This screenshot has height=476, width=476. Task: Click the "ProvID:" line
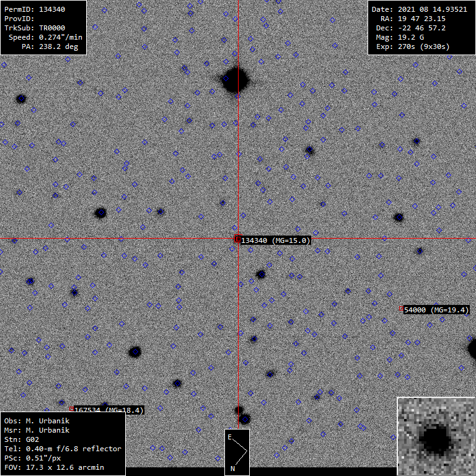18,19
